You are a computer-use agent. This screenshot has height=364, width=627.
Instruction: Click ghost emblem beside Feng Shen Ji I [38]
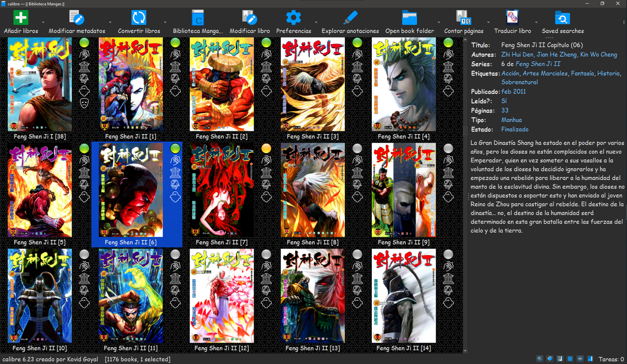pyautogui.click(x=84, y=91)
